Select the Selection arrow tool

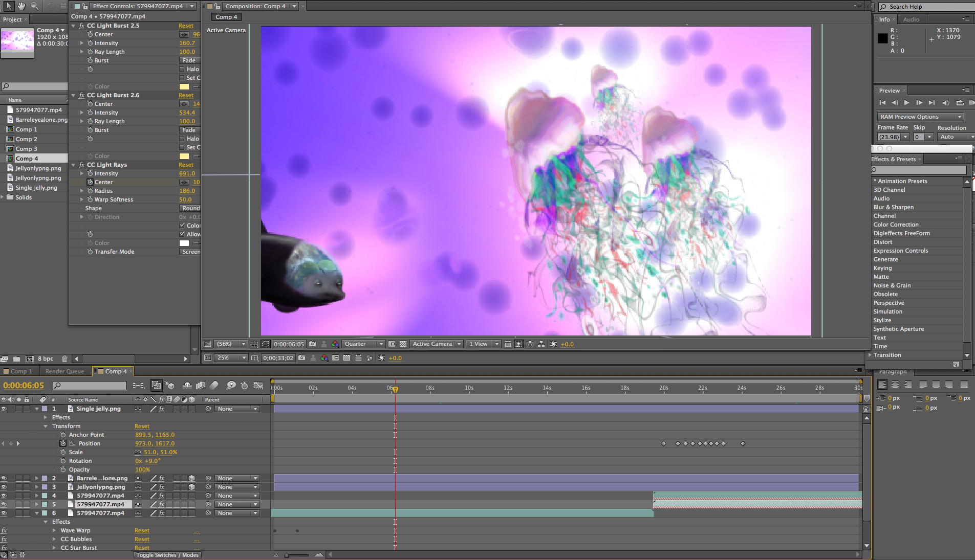point(9,6)
